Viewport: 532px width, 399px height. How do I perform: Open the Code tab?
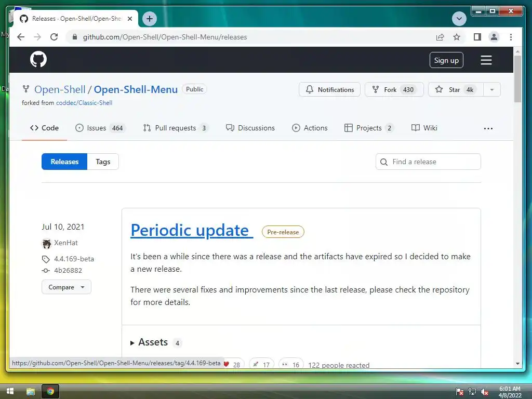[x=45, y=128]
